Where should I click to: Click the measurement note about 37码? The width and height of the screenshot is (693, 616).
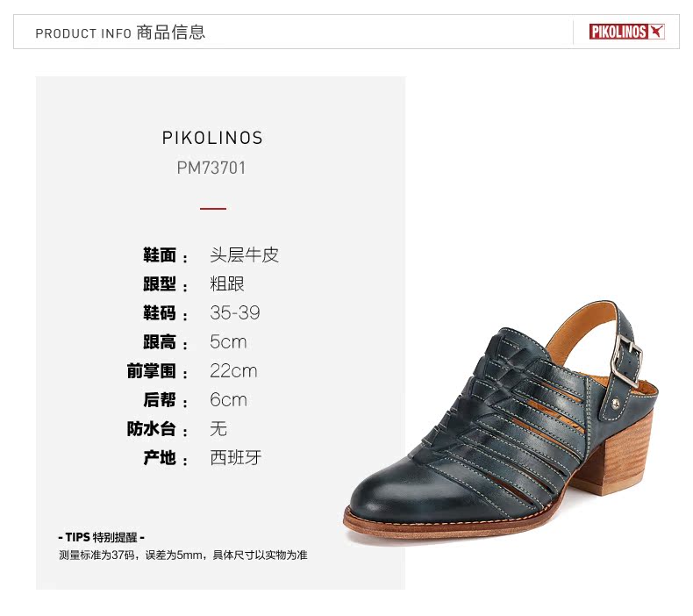[183, 555]
